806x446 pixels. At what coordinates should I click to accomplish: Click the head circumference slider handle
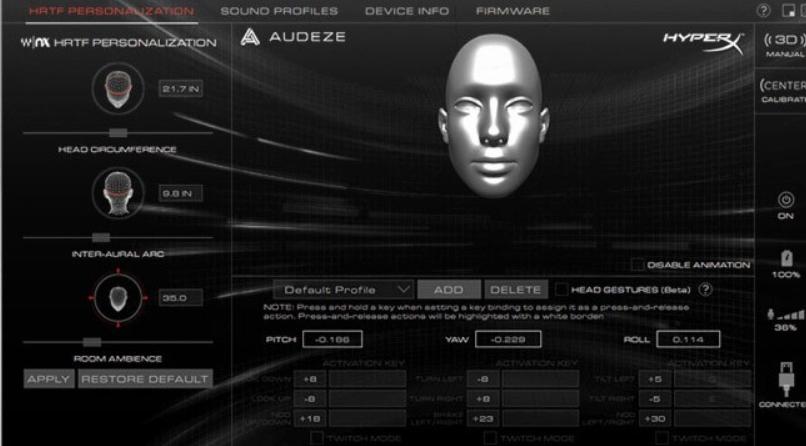point(118,132)
